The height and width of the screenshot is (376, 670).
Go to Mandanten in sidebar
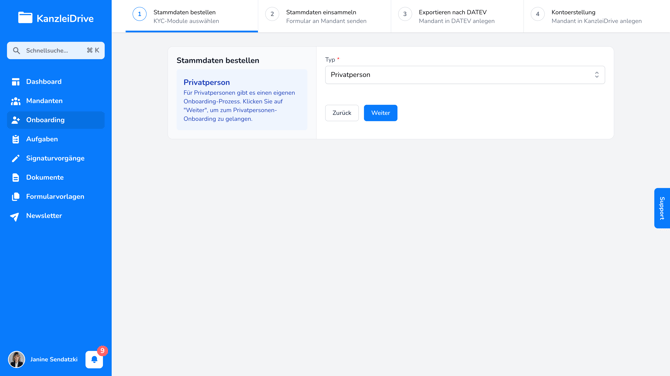pos(56,101)
